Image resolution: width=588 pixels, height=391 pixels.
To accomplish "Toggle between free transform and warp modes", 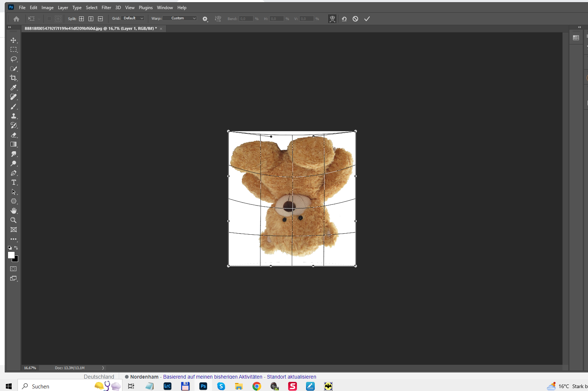I will click(x=332, y=19).
